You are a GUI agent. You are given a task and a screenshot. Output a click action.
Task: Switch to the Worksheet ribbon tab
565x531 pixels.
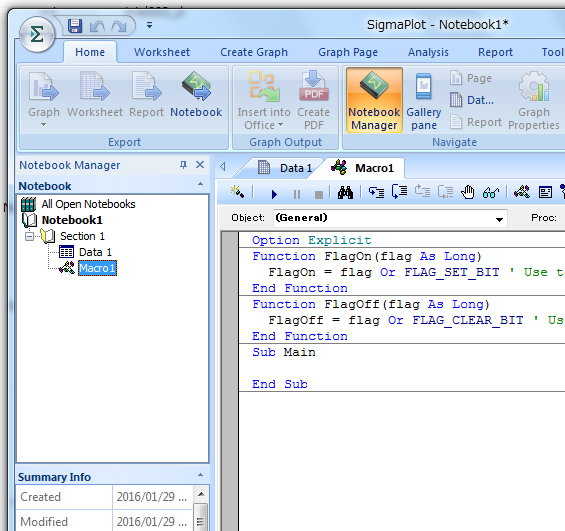click(x=162, y=52)
